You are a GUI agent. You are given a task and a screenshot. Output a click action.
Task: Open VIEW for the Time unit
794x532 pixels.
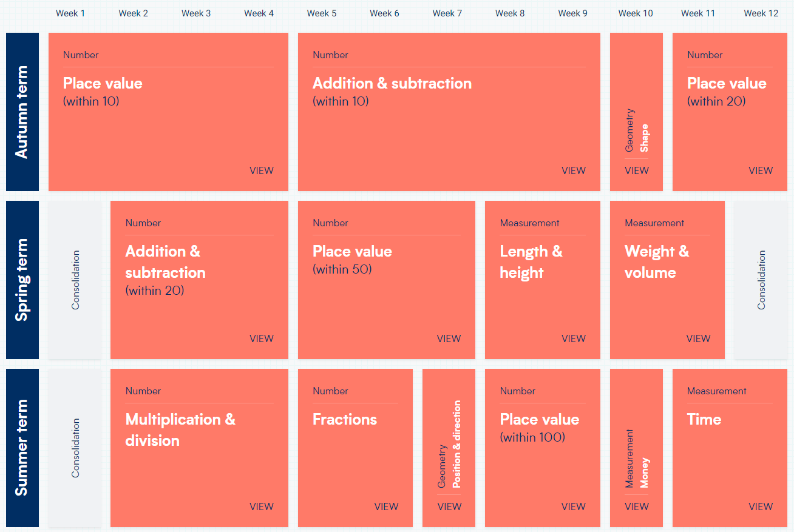[x=761, y=507]
